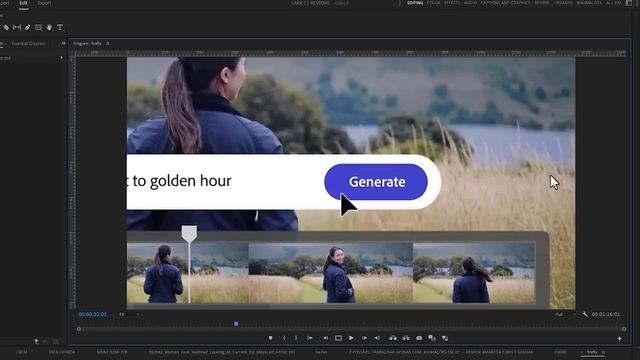Open the Fit zoom level dropdown
The image size is (640, 360).
click(x=129, y=314)
